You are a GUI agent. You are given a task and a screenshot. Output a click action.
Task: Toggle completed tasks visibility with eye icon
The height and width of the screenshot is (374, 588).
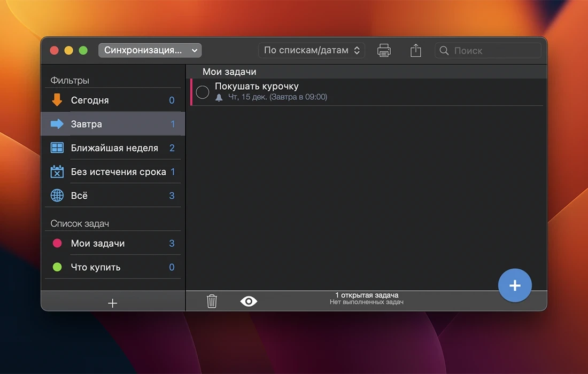point(249,301)
